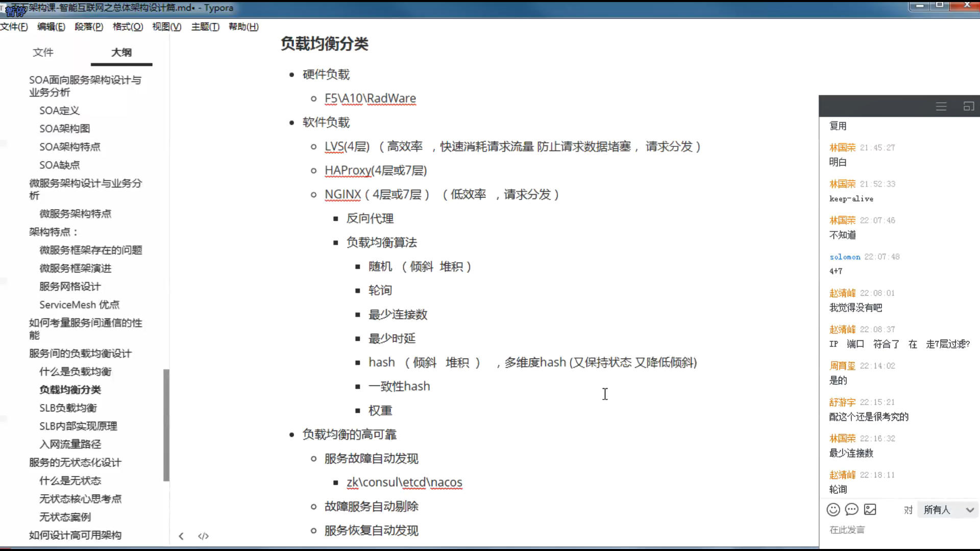Open the 格式(O) menu
Viewport: 980px width, 551px height.
click(128, 27)
